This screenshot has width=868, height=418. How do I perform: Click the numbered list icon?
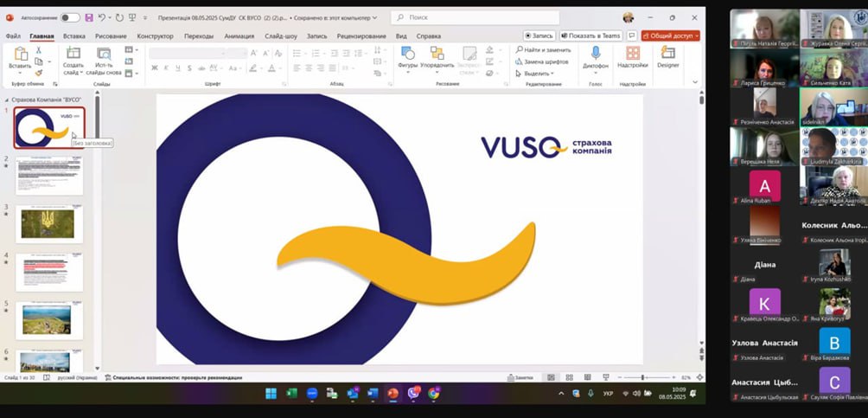[316, 53]
